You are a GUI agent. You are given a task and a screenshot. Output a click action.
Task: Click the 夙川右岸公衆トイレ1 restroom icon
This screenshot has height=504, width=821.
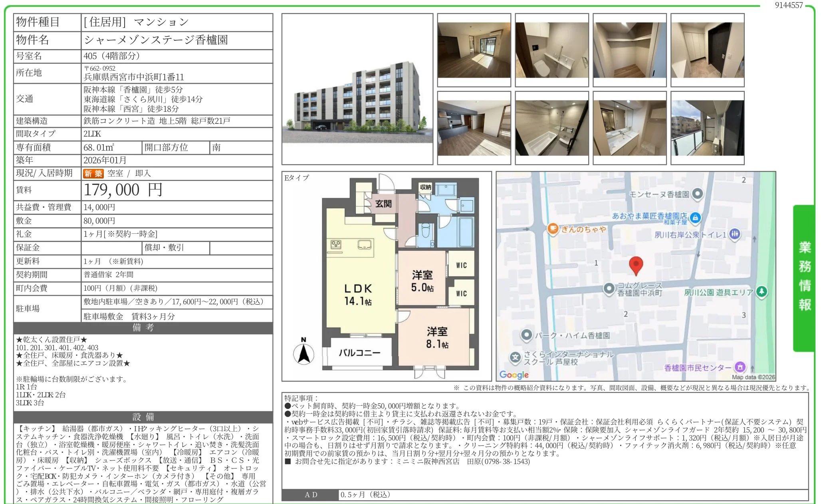pyautogui.click(x=735, y=234)
